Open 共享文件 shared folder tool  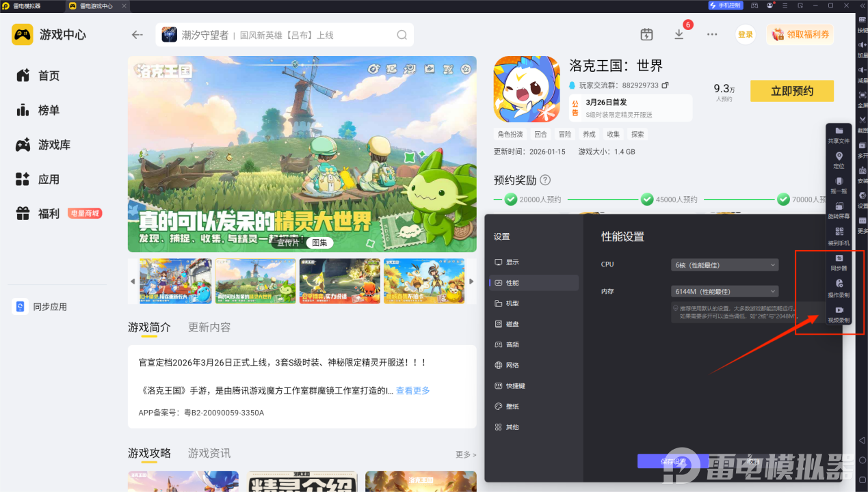839,134
